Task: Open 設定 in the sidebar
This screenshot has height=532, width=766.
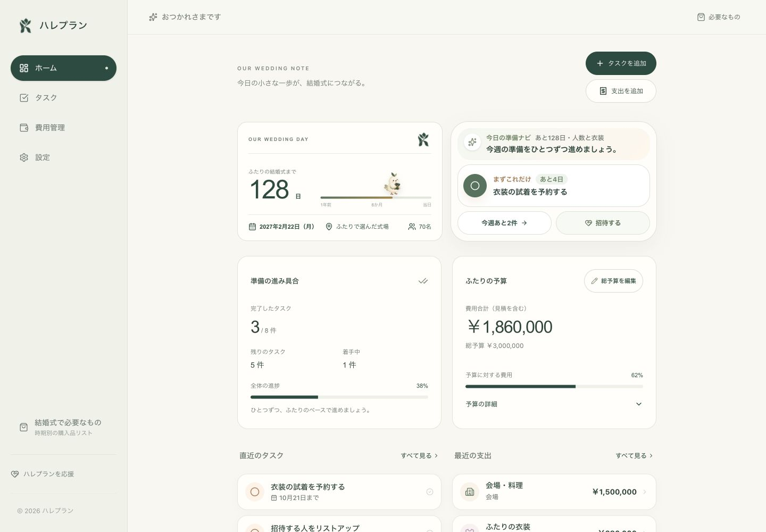Action: 63,157
